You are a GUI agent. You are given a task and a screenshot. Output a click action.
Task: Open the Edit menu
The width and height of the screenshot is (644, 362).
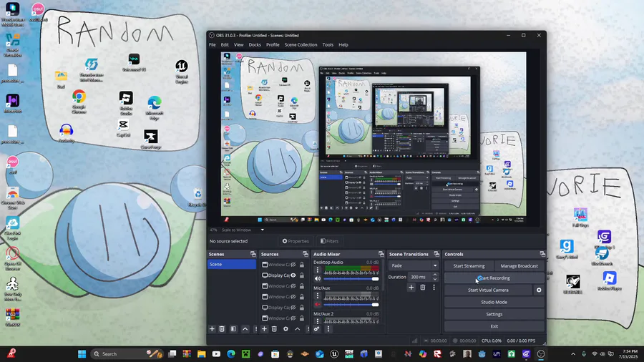click(x=225, y=45)
